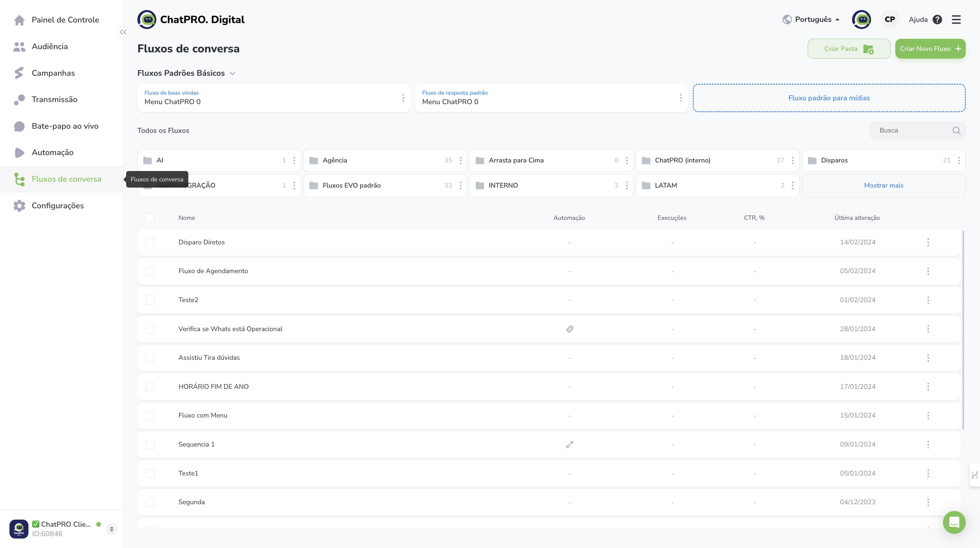
Task: Click the Transmissão icon in sidebar
Action: coord(19,100)
